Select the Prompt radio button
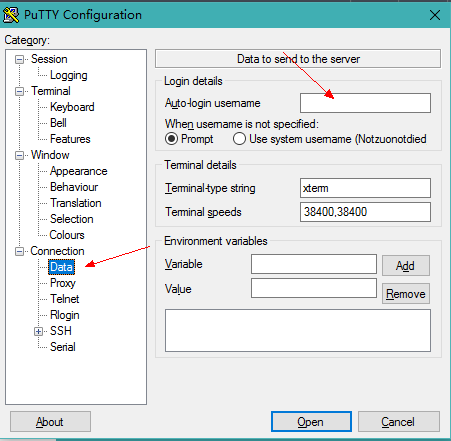451x441 pixels. [189, 139]
